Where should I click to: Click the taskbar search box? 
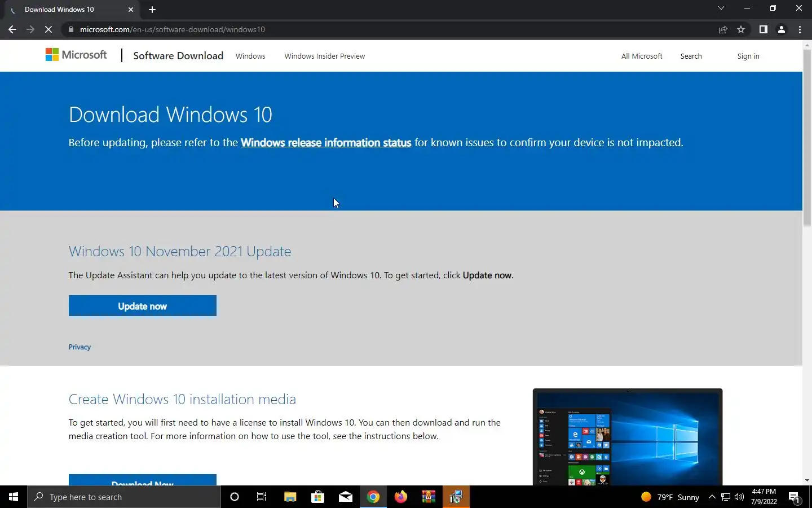coord(124,497)
